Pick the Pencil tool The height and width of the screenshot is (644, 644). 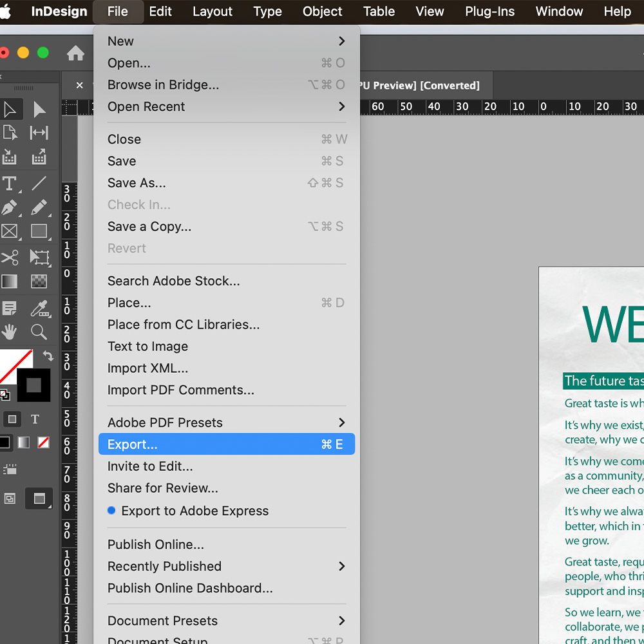point(39,208)
